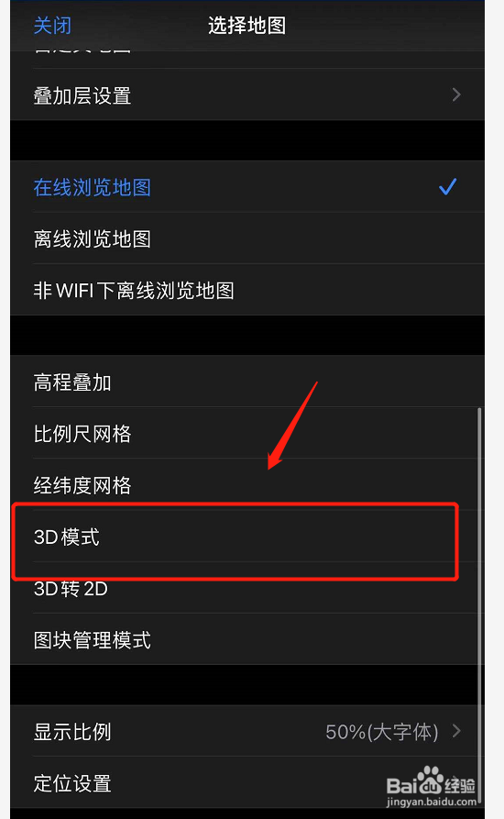Click chevron arrow beside 叠加层设置
This screenshot has height=819, width=504.
tap(456, 94)
